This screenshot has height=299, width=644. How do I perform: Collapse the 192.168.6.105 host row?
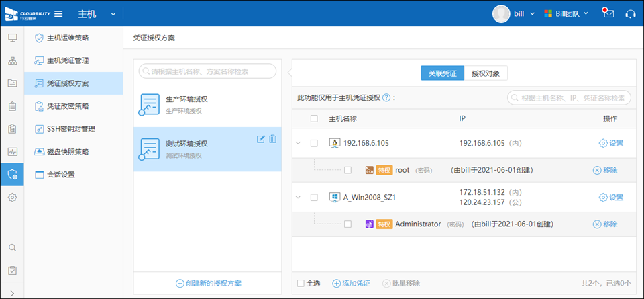coord(299,143)
